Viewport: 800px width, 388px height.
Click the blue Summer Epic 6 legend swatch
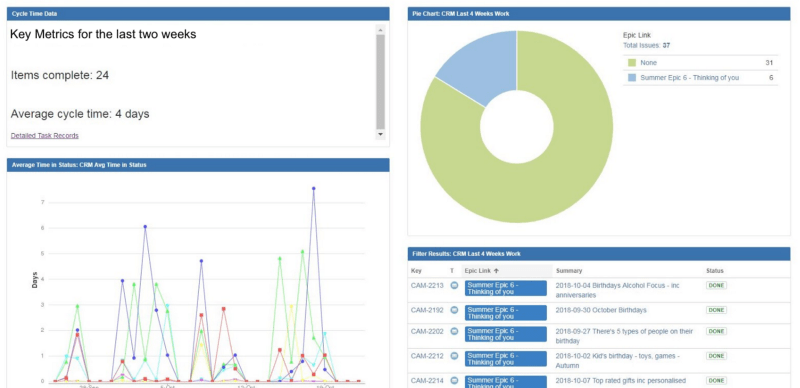[632, 78]
